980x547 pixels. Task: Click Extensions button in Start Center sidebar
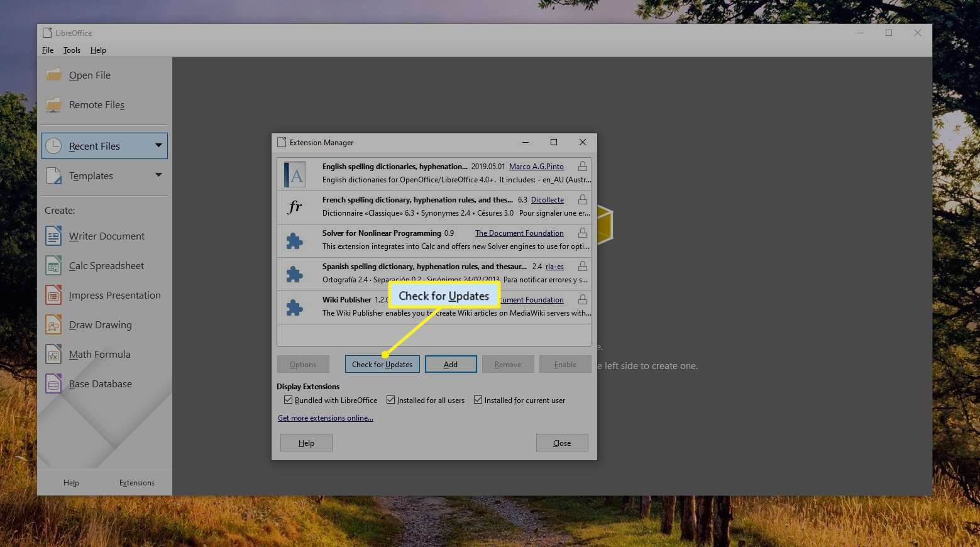click(137, 483)
